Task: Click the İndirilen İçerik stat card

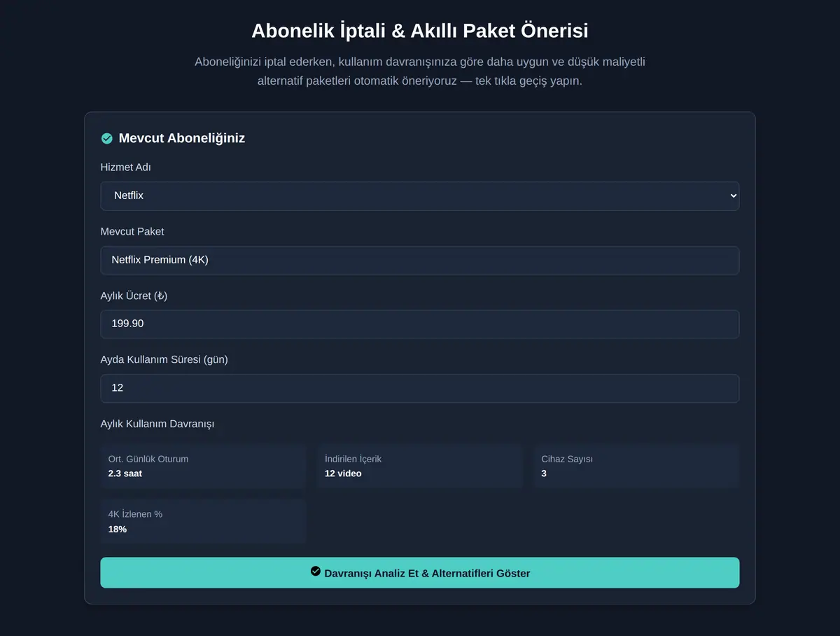Action: coord(420,466)
